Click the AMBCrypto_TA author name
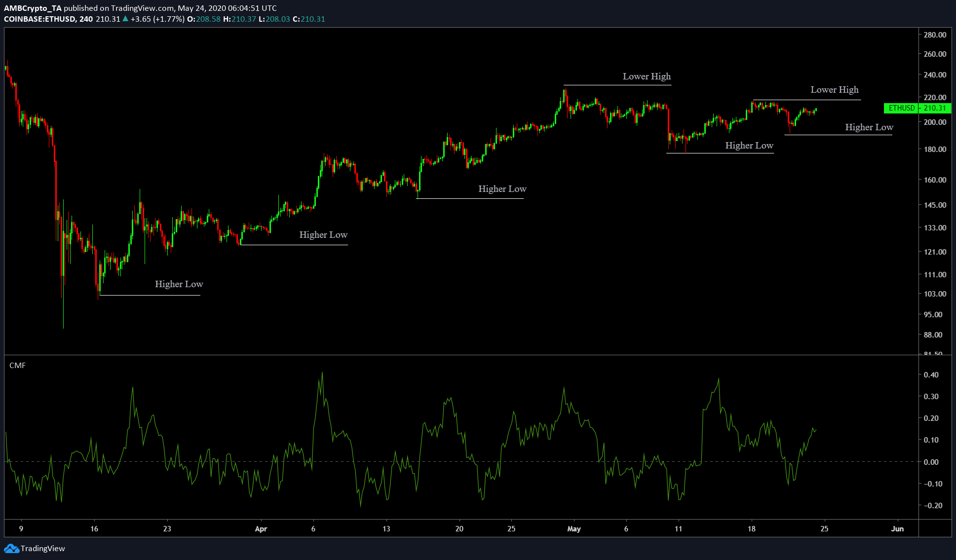 click(33, 8)
